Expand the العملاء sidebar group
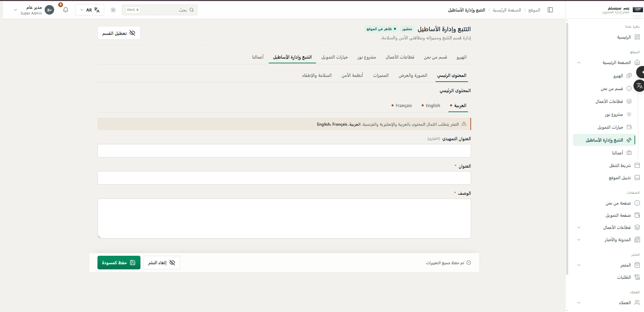Image resolution: width=644 pixels, height=312 pixels. click(579, 303)
